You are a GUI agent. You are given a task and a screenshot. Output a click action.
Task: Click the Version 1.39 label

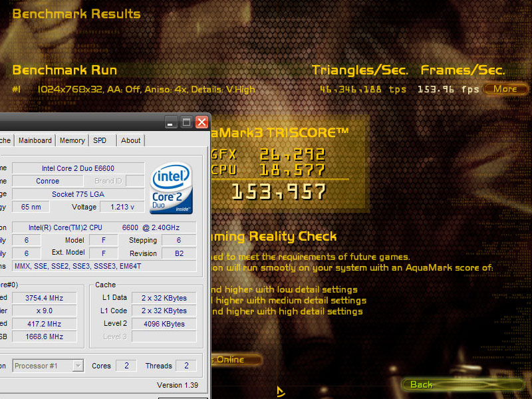tap(178, 385)
